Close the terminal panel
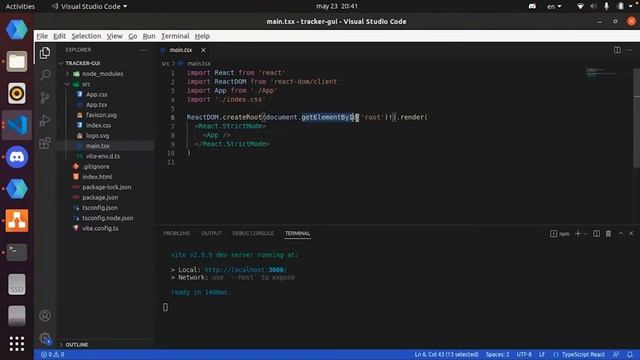This screenshot has height=360, width=640. (x=631, y=233)
